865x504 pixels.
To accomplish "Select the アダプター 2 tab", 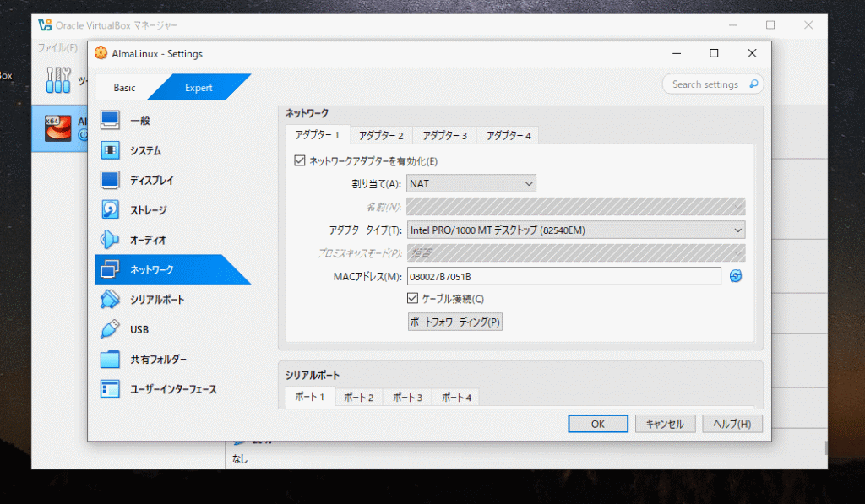I will pyautogui.click(x=381, y=136).
